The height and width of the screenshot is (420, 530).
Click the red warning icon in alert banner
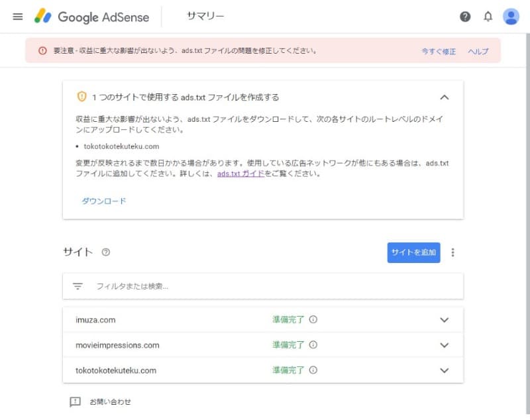coord(42,51)
